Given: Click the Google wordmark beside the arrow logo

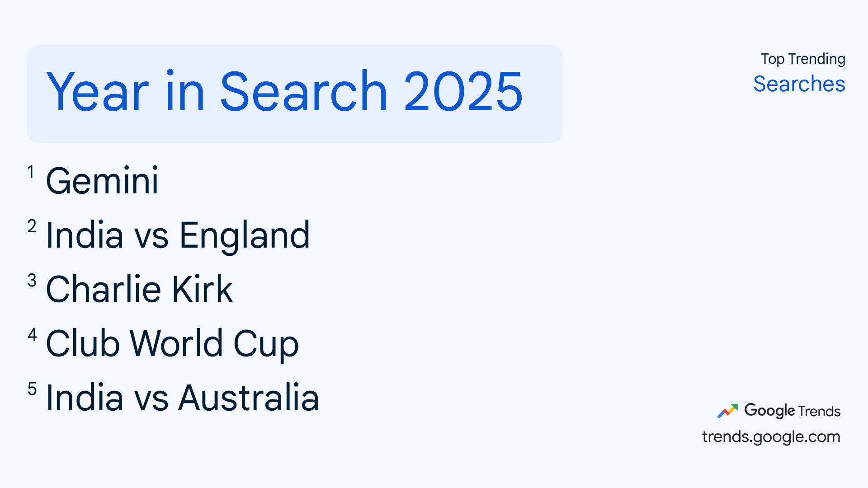Looking at the screenshot, I should point(769,410).
